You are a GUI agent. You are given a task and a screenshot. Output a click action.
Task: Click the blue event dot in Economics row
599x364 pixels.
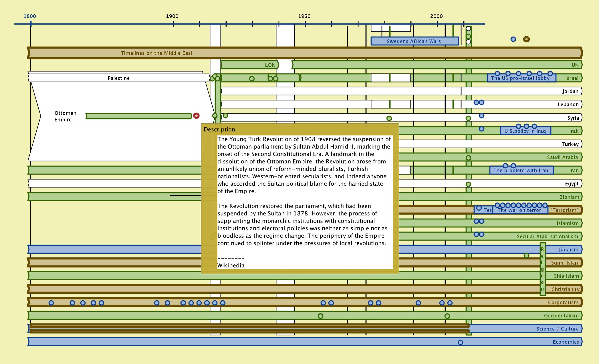pos(460,342)
